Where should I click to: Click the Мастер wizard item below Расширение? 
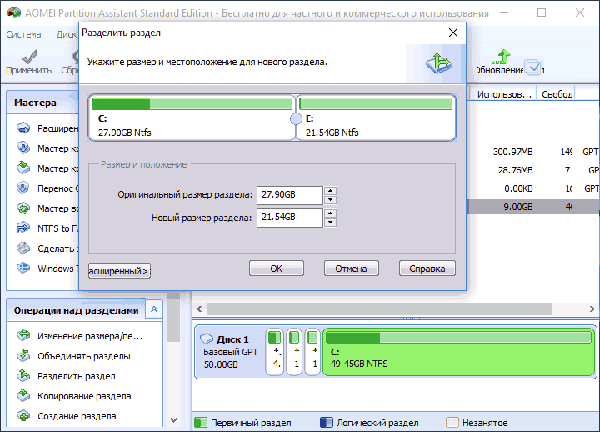(47, 148)
